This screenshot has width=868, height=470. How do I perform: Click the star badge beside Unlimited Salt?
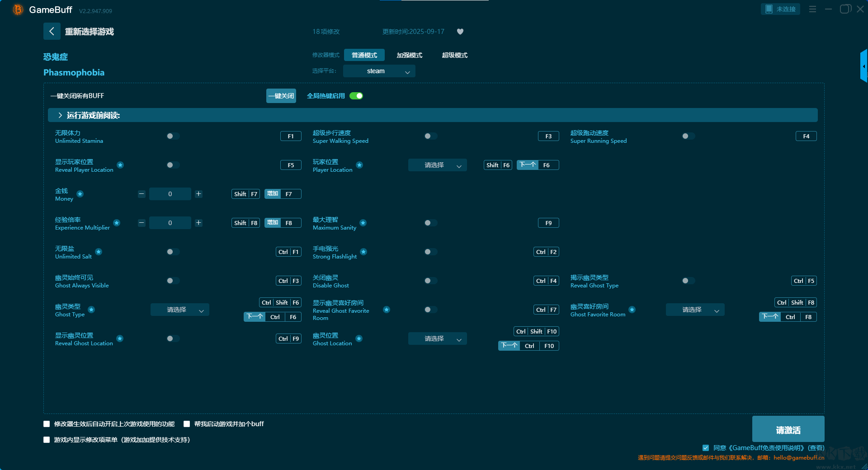(x=99, y=252)
